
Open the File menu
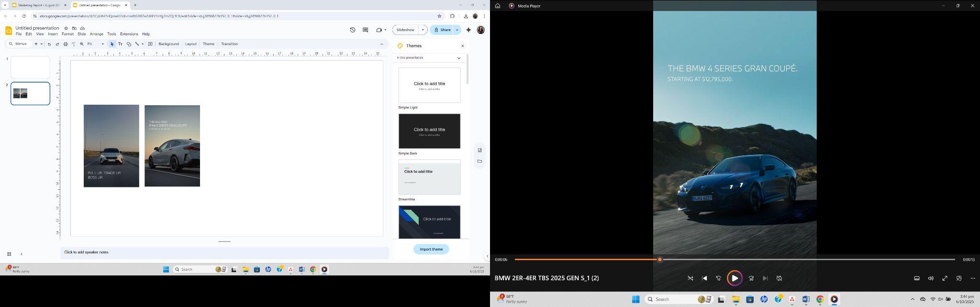[19, 34]
